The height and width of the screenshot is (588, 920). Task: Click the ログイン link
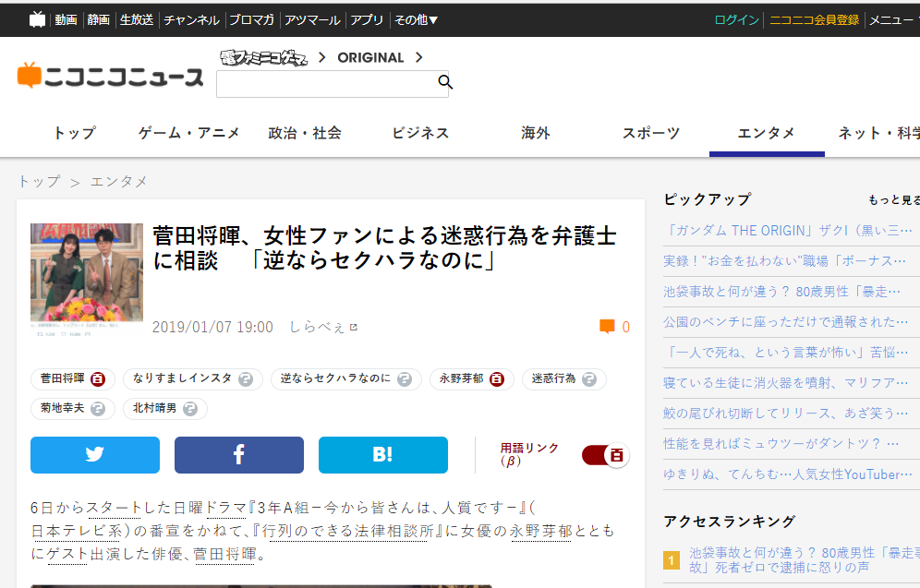tap(737, 19)
